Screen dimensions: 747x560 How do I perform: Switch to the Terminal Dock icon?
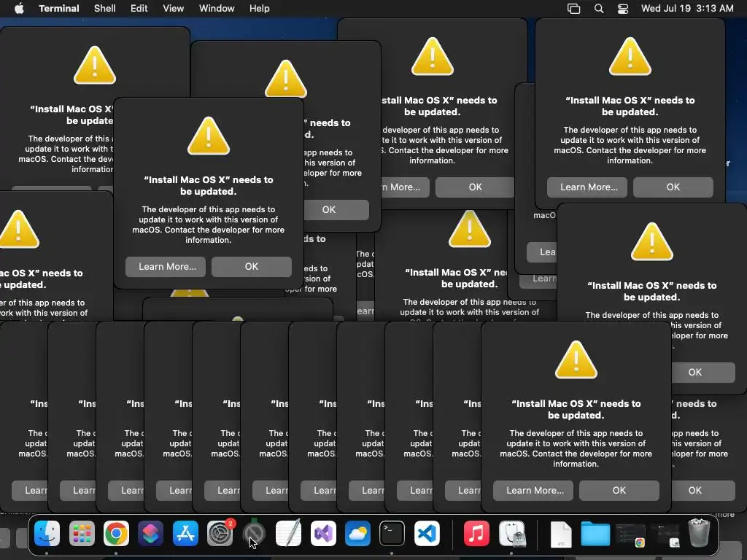click(x=392, y=533)
